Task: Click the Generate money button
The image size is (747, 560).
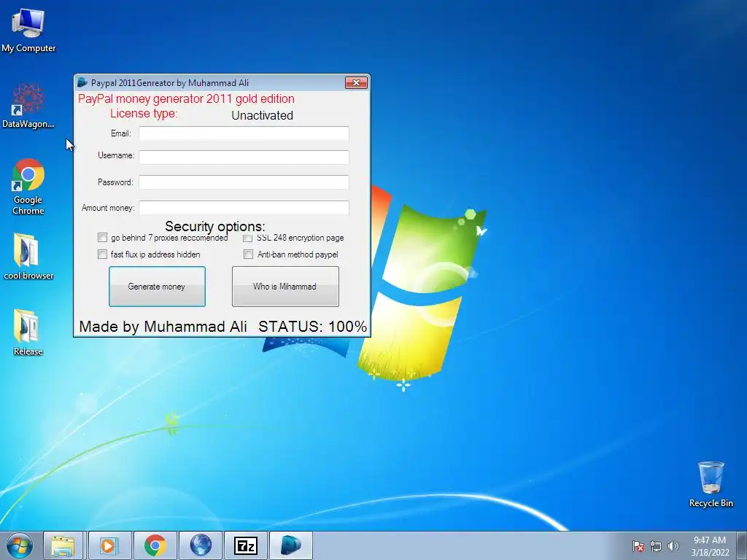Action: (x=158, y=286)
